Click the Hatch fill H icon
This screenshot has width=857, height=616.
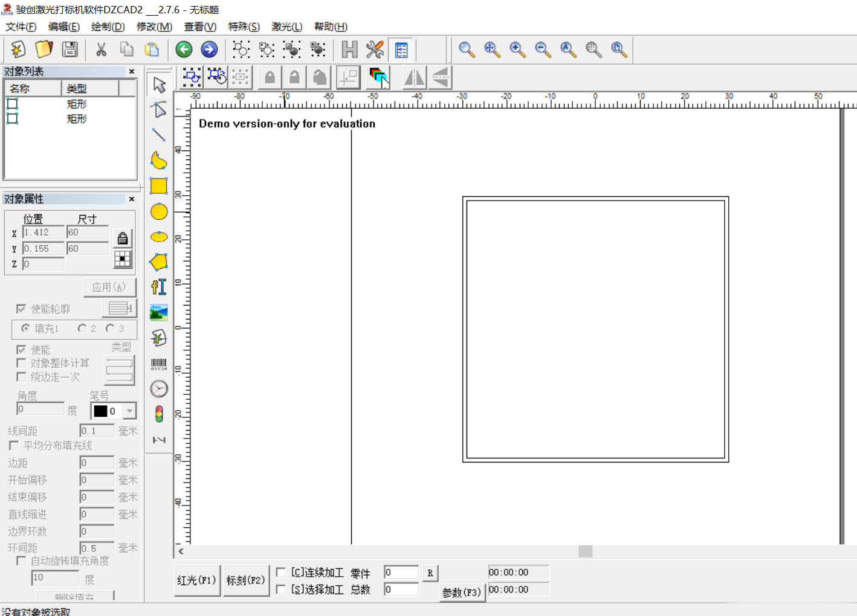pos(349,49)
